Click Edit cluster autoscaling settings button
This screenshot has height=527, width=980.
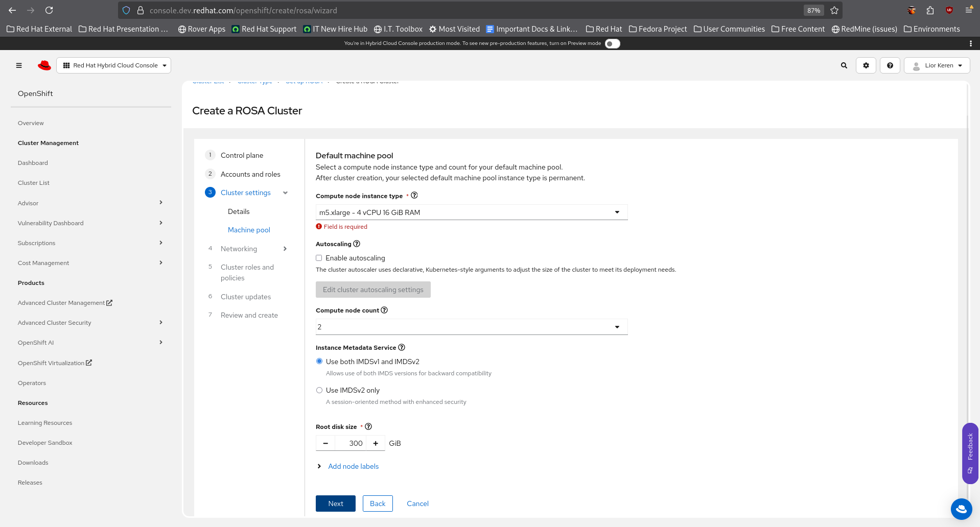click(x=373, y=290)
